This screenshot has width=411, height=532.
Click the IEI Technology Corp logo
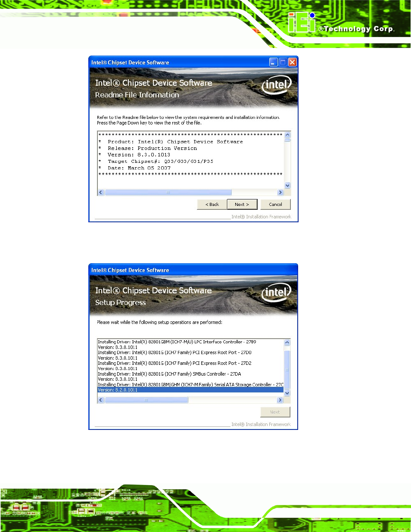pyautogui.click(x=340, y=24)
